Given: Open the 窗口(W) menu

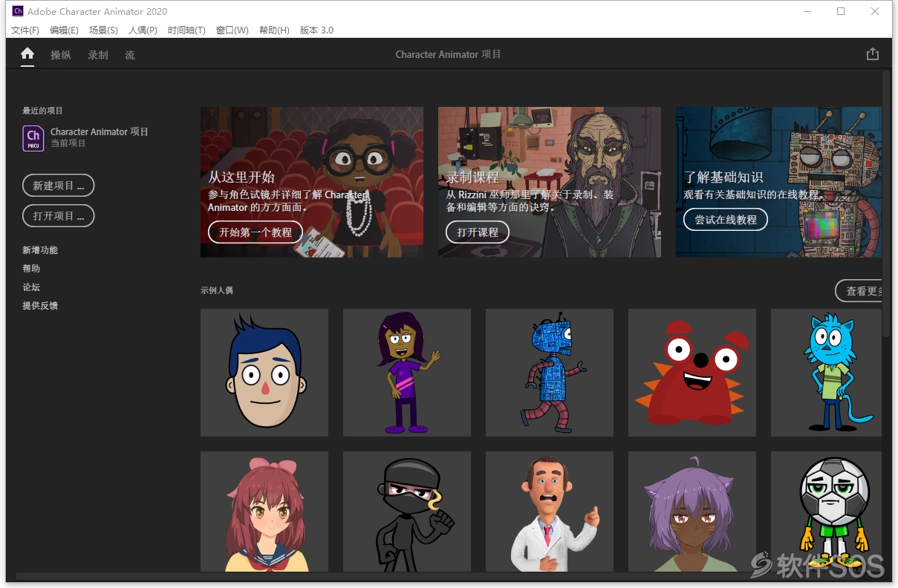Looking at the screenshot, I should 232,30.
